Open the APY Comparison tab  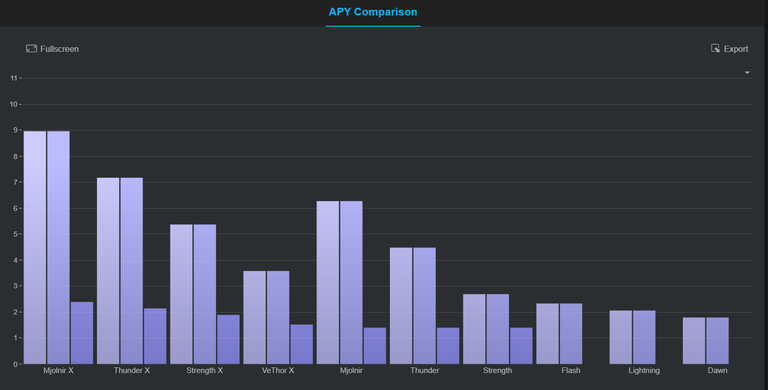[373, 12]
